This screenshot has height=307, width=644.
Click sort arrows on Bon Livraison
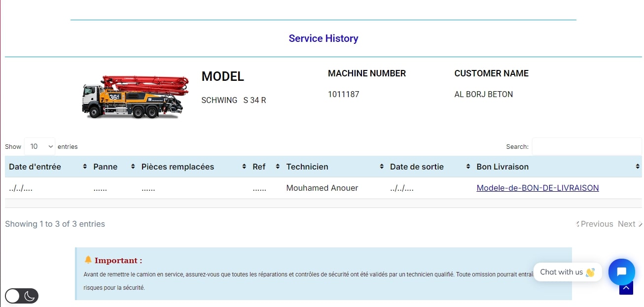pos(637,167)
